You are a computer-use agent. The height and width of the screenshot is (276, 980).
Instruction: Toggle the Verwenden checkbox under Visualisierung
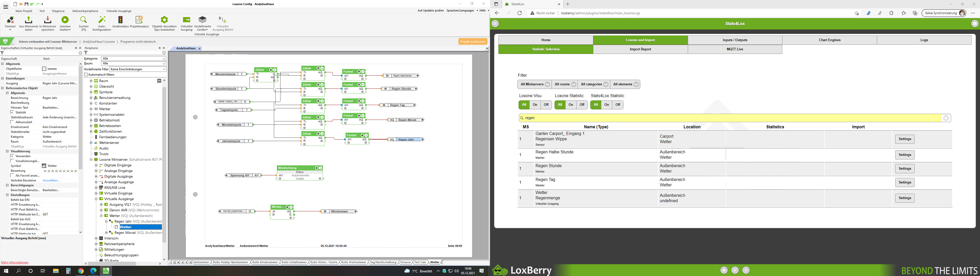pos(12,156)
